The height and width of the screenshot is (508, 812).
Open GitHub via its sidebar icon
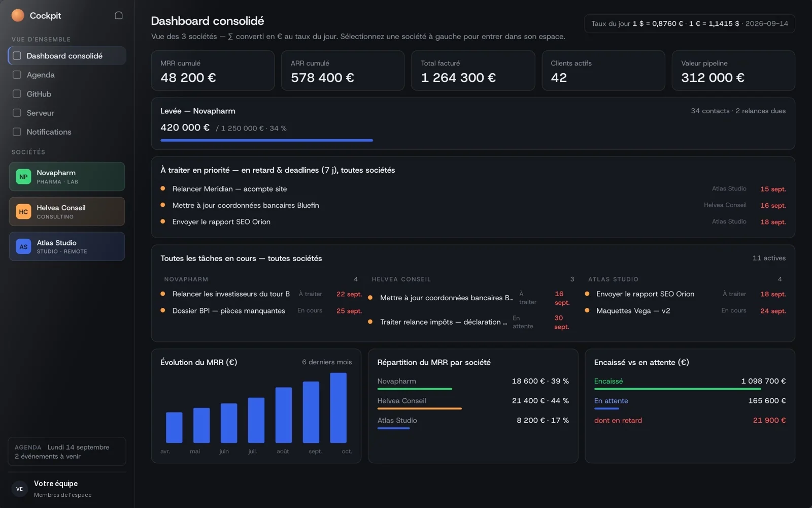click(x=17, y=94)
